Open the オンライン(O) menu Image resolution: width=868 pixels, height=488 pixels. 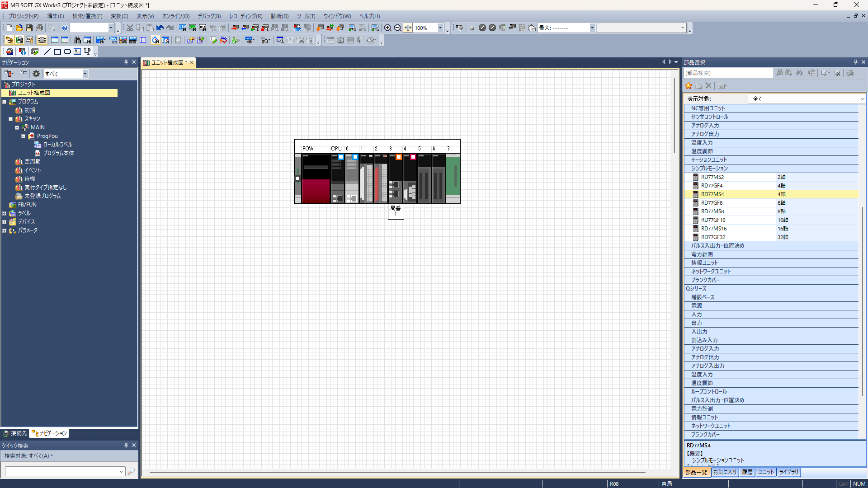176,16
